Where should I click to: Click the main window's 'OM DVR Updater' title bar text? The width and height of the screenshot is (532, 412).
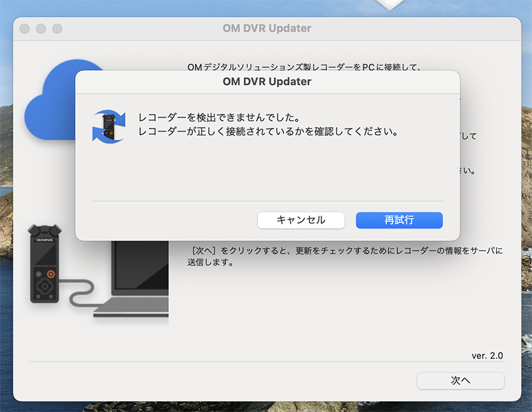(267, 28)
